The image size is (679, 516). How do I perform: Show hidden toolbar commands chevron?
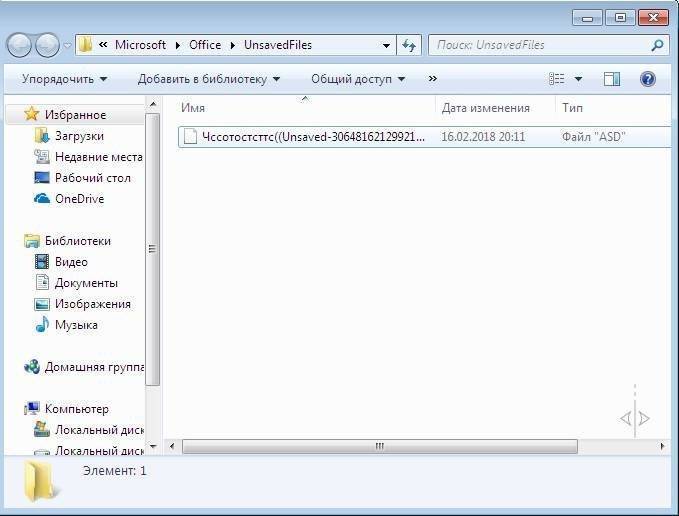[432, 79]
